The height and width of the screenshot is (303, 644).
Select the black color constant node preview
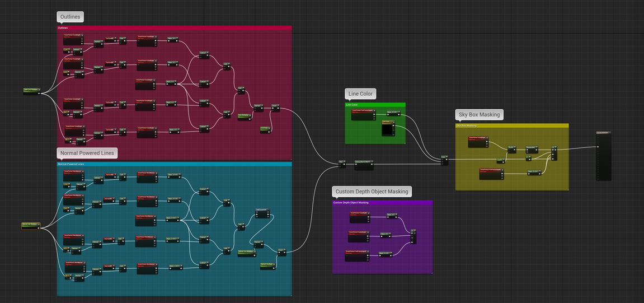387,130
